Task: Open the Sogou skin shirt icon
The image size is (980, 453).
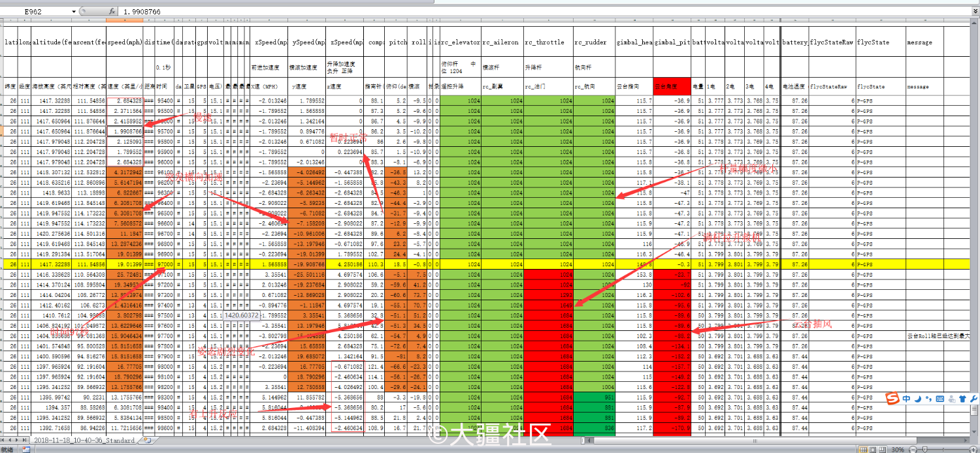Action: [x=962, y=399]
